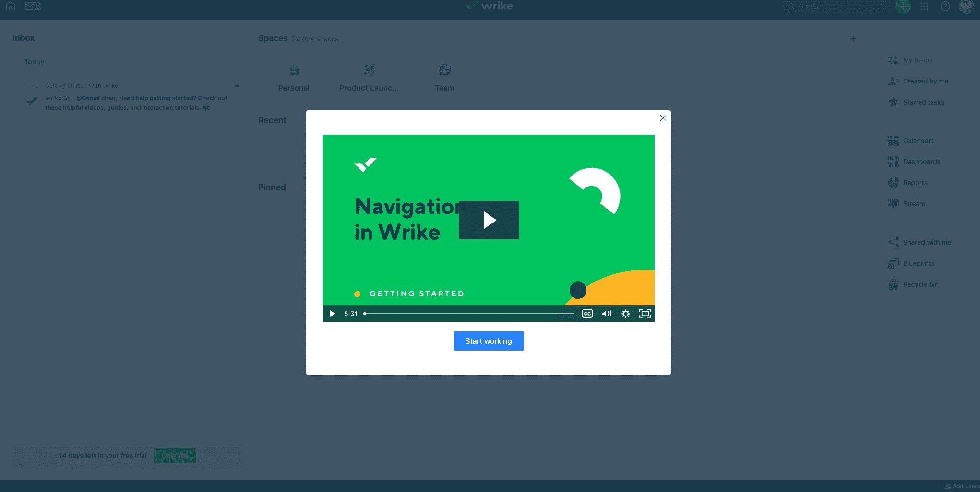Open the Team space

tap(444, 78)
